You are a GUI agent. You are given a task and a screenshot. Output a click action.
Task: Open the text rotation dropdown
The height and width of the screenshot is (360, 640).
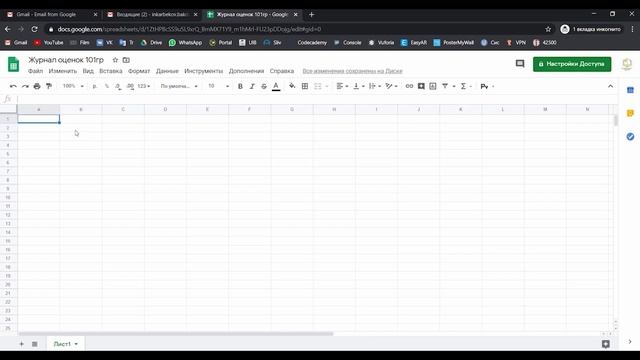pyautogui.click(x=391, y=86)
